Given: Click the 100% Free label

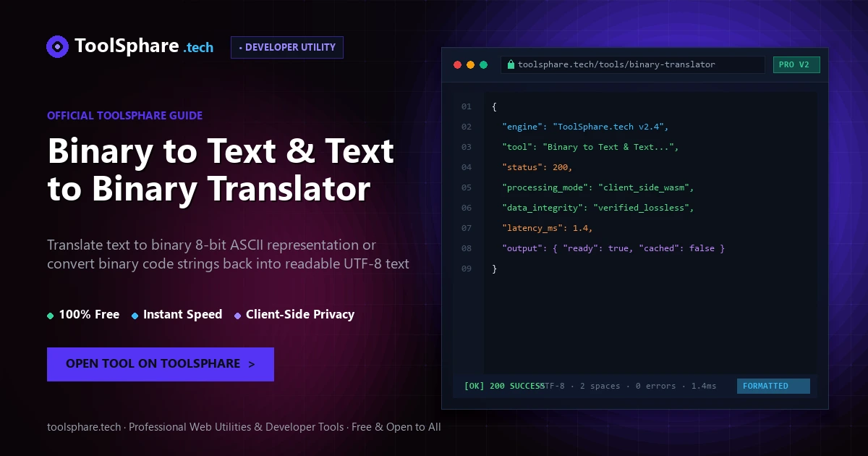Looking at the screenshot, I should point(89,314).
